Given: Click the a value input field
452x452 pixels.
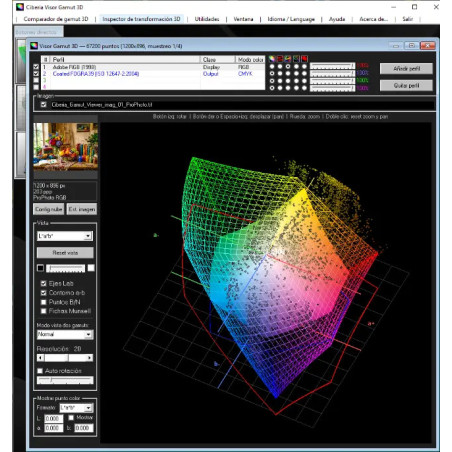Looking at the screenshot, I should coord(54,428).
